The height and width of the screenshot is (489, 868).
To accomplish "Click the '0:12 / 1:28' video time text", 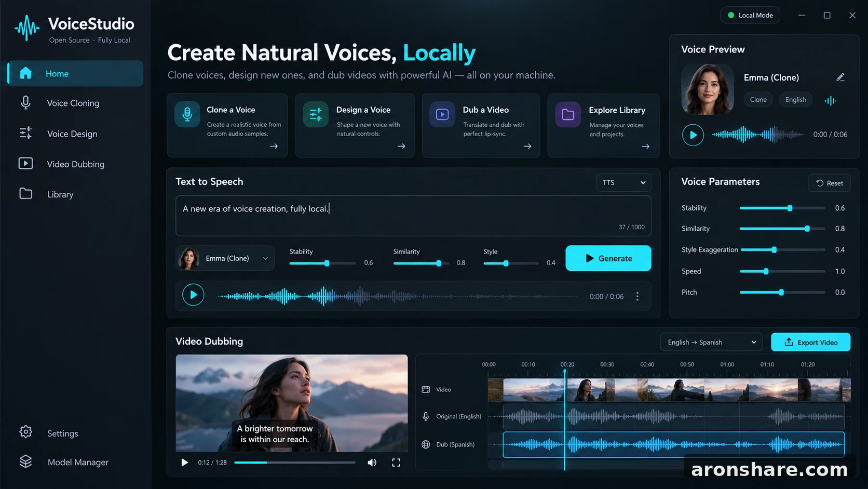I will click(212, 462).
